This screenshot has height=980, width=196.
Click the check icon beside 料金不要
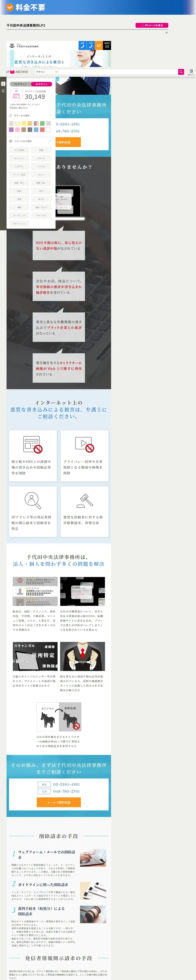(10, 7)
